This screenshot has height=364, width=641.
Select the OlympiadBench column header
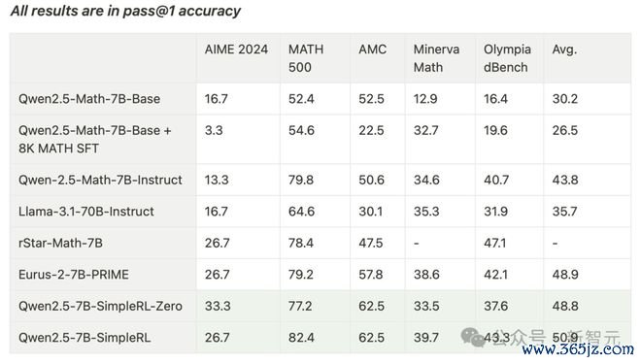click(507, 58)
